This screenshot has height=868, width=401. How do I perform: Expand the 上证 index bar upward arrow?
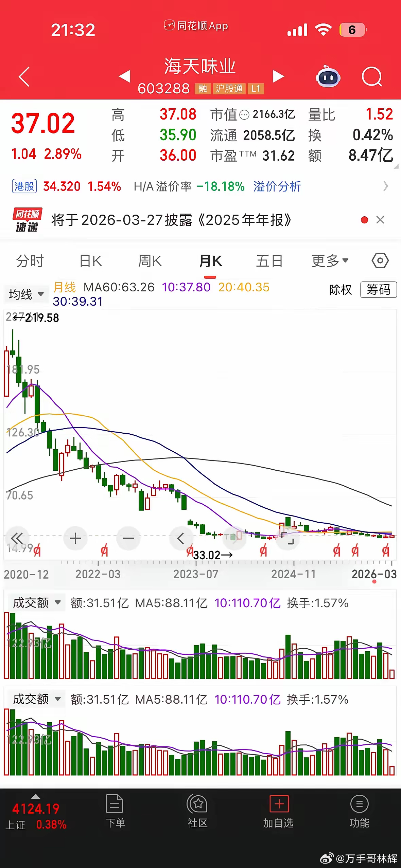(35, 796)
